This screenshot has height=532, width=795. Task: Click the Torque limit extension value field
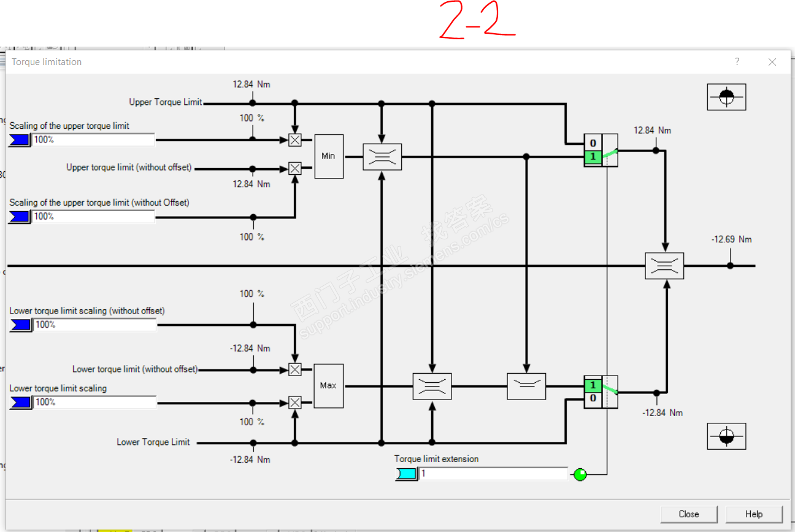click(x=493, y=474)
